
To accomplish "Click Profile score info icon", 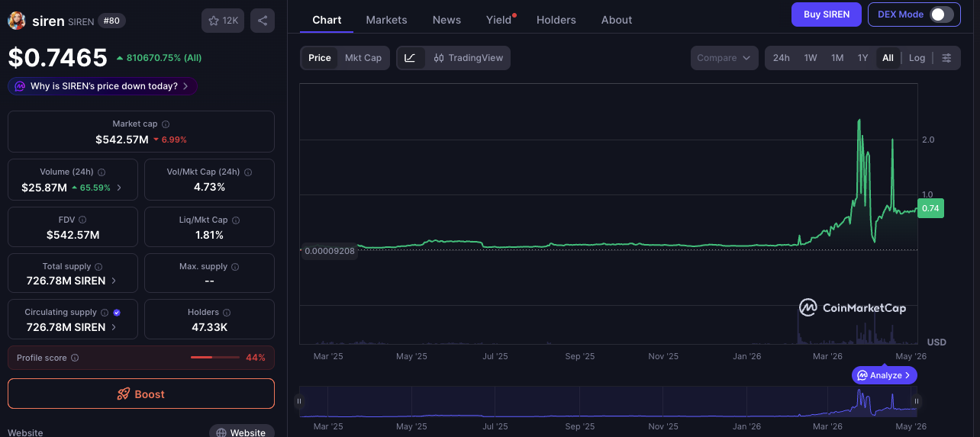I will coord(75,358).
